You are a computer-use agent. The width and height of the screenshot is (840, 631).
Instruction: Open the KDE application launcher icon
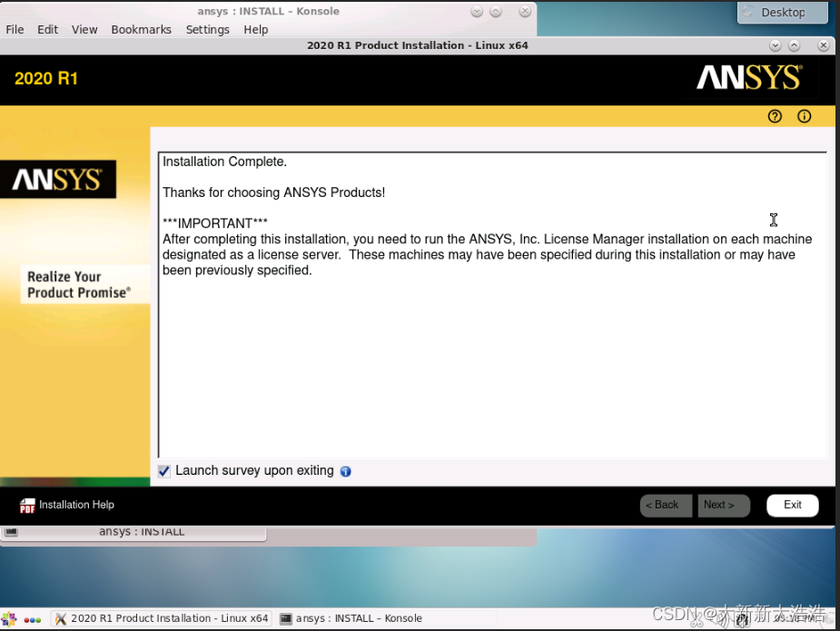point(9,618)
